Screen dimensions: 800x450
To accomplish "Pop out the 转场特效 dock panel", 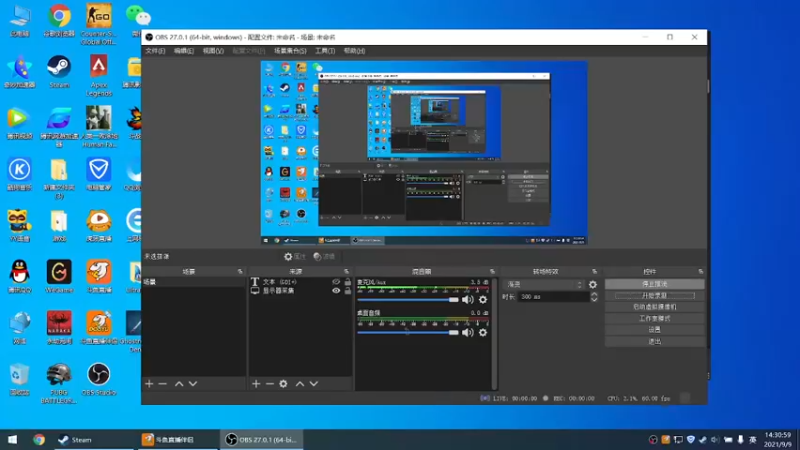I will (594, 271).
